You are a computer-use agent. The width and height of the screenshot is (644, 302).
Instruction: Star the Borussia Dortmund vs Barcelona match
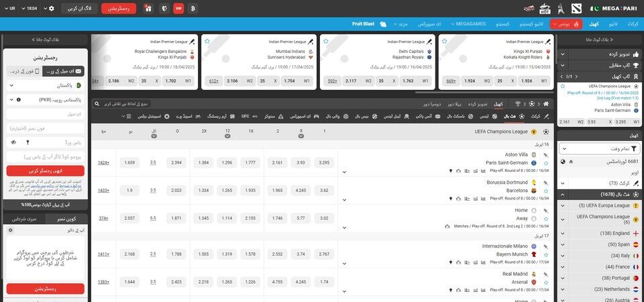pos(546,191)
